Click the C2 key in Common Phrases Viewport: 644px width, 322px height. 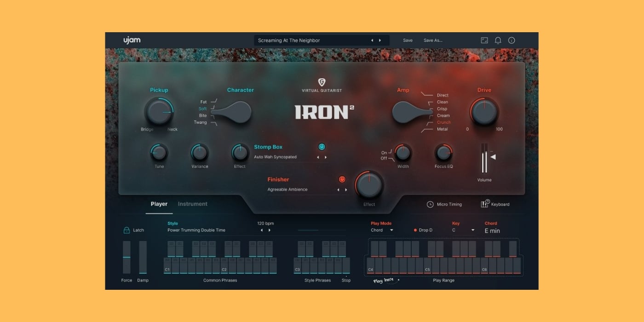coord(224,266)
